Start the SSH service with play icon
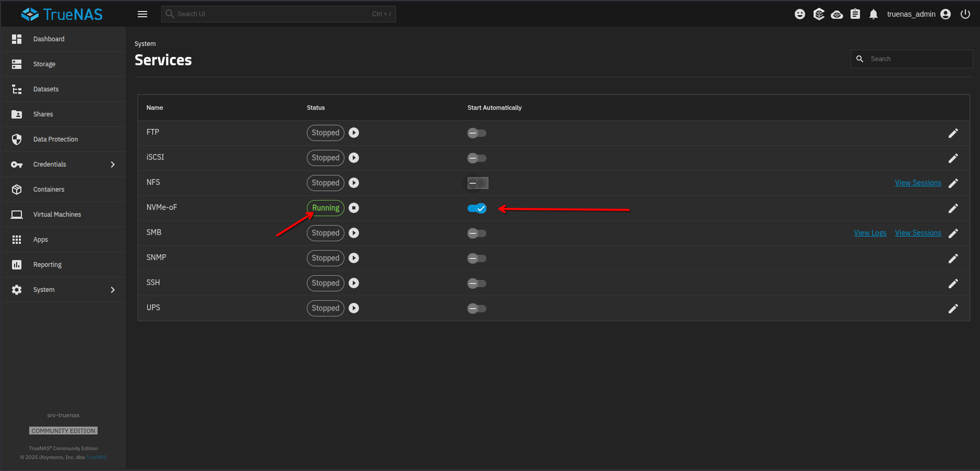Screen dimensions: 980x471 [x=354, y=283]
